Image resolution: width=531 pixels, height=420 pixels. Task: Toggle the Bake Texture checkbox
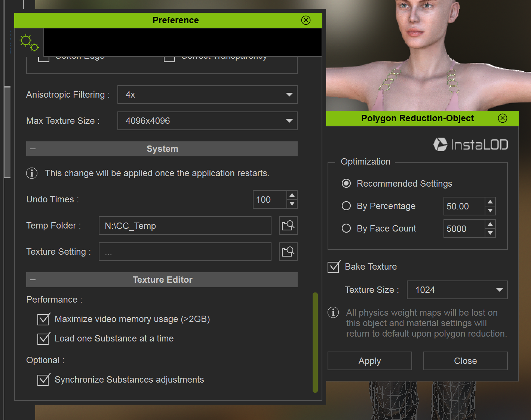click(x=334, y=267)
